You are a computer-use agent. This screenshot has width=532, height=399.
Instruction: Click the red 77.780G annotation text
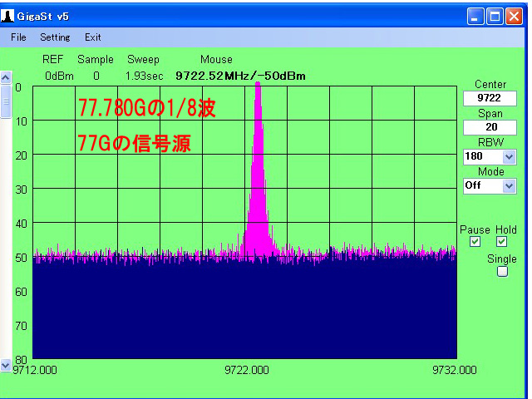click(x=146, y=108)
